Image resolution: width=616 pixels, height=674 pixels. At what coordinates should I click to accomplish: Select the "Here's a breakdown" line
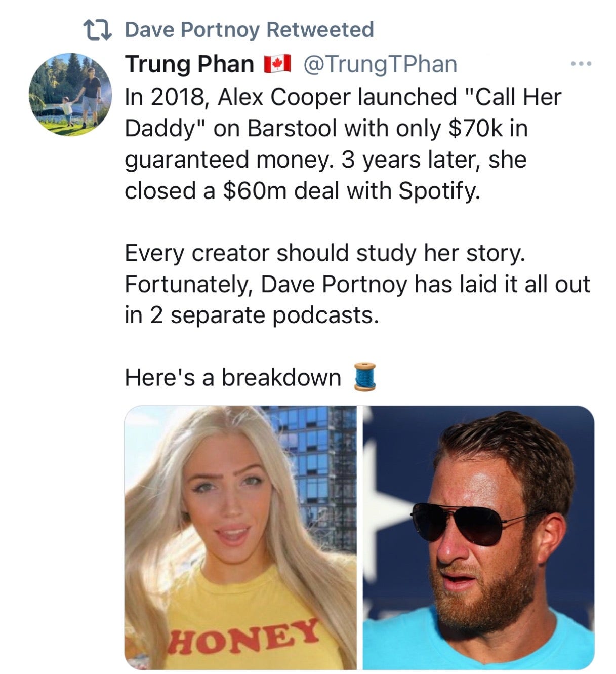(x=233, y=377)
